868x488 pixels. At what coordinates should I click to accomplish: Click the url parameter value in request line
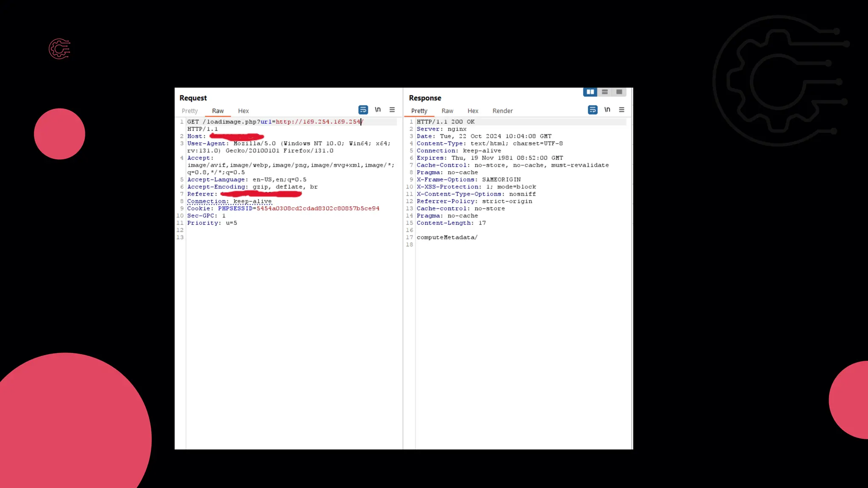click(318, 122)
